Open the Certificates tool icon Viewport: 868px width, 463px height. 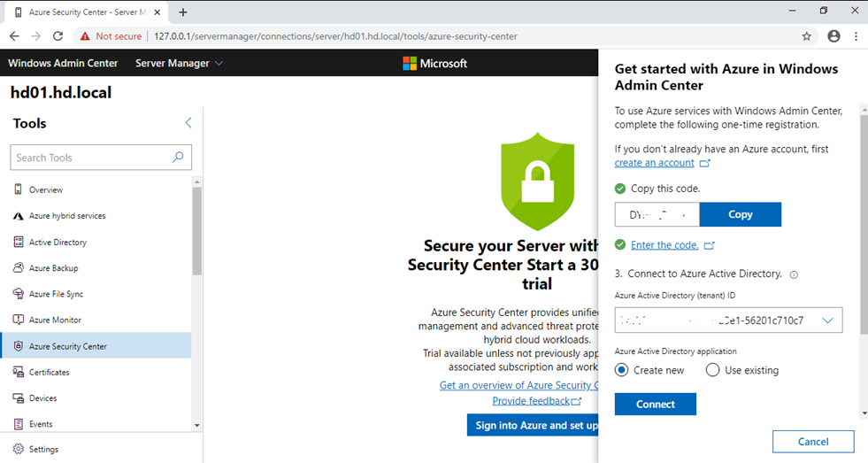click(x=19, y=372)
